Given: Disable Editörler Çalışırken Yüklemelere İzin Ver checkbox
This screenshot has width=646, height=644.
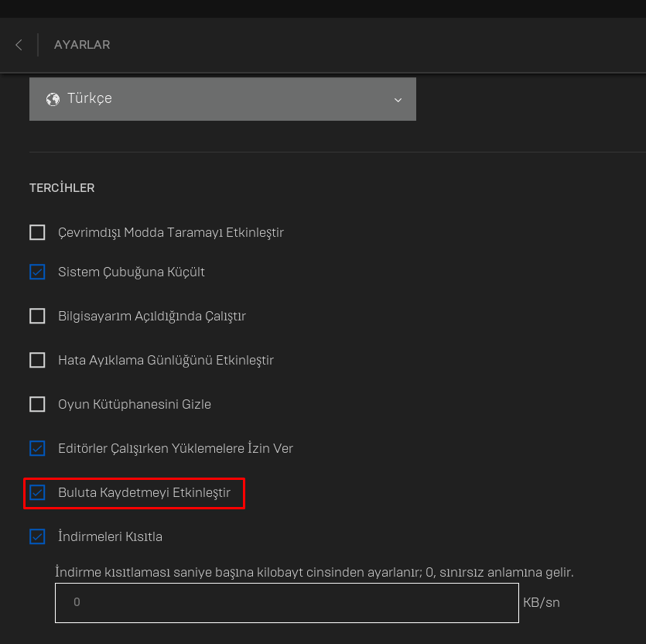Looking at the screenshot, I should click(x=37, y=448).
